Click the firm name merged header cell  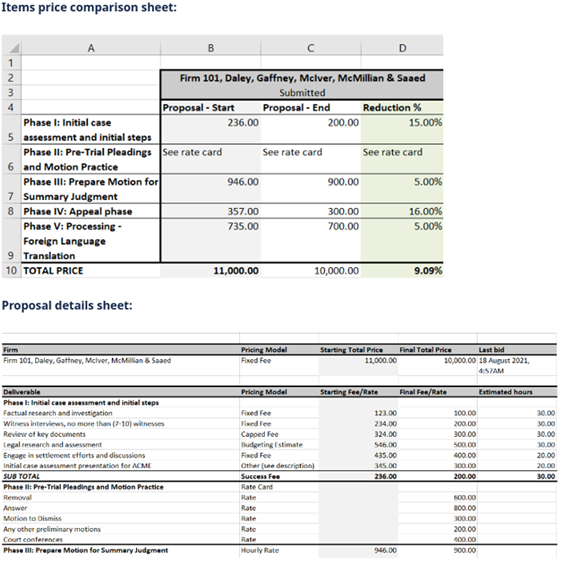click(302, 85)
